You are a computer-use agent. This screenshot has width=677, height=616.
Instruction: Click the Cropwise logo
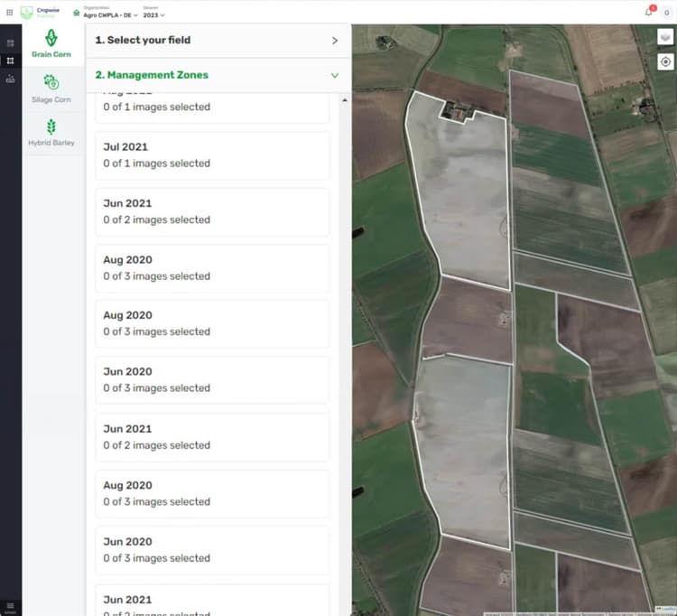click(40, 12)
